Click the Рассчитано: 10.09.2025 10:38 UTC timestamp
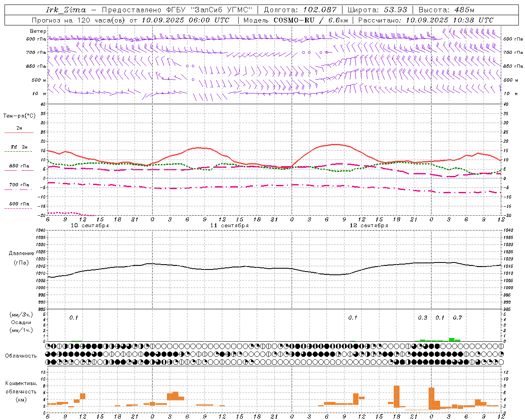Screen dimensions: 525x420 (x=426, y=20)
